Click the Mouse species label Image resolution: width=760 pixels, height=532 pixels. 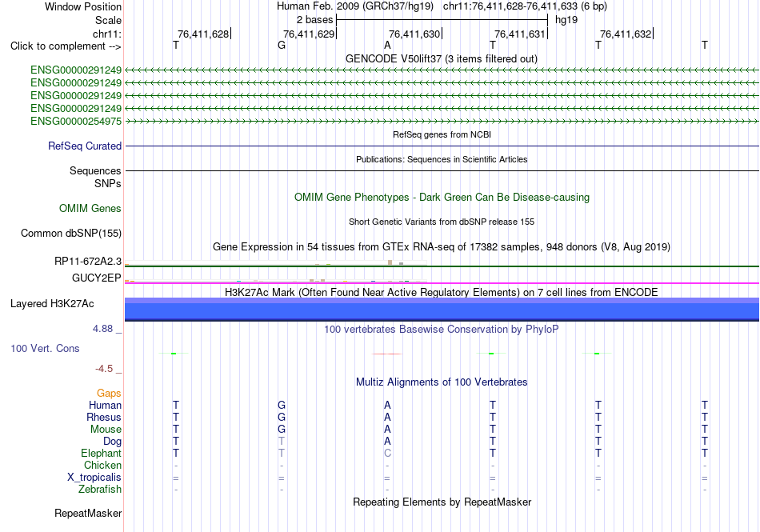pos(106,430)
